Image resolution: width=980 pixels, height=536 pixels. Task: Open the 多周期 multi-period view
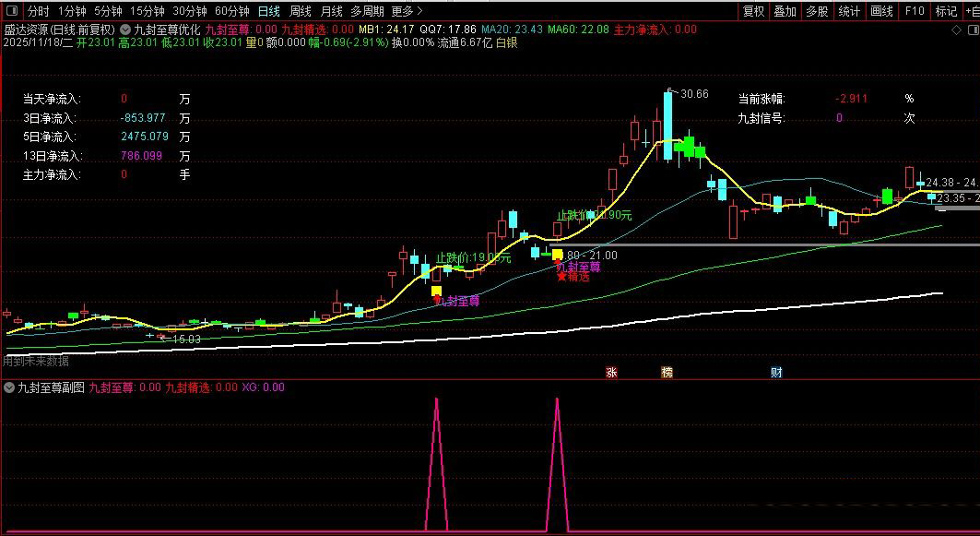click(x=367, y=11)
